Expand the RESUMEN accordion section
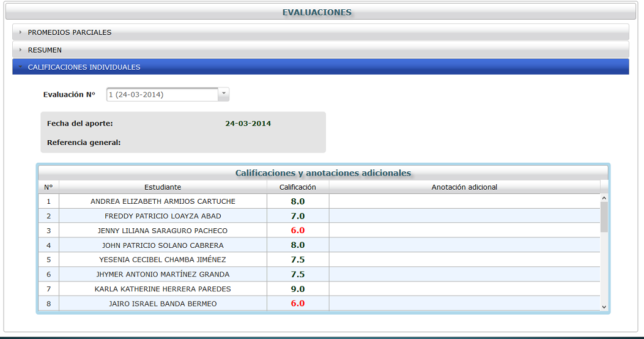Screen dimensions: 644x339 pos(320,50)
